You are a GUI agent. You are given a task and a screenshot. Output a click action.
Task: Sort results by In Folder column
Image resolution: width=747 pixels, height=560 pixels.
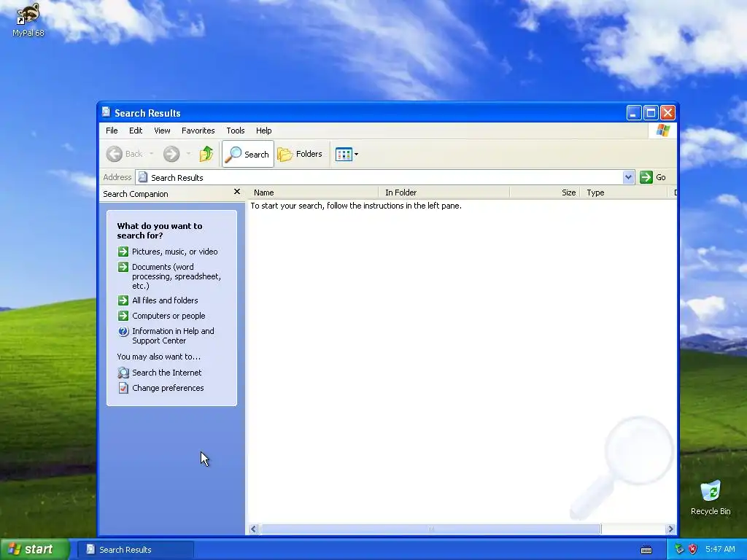pos(444,192)
